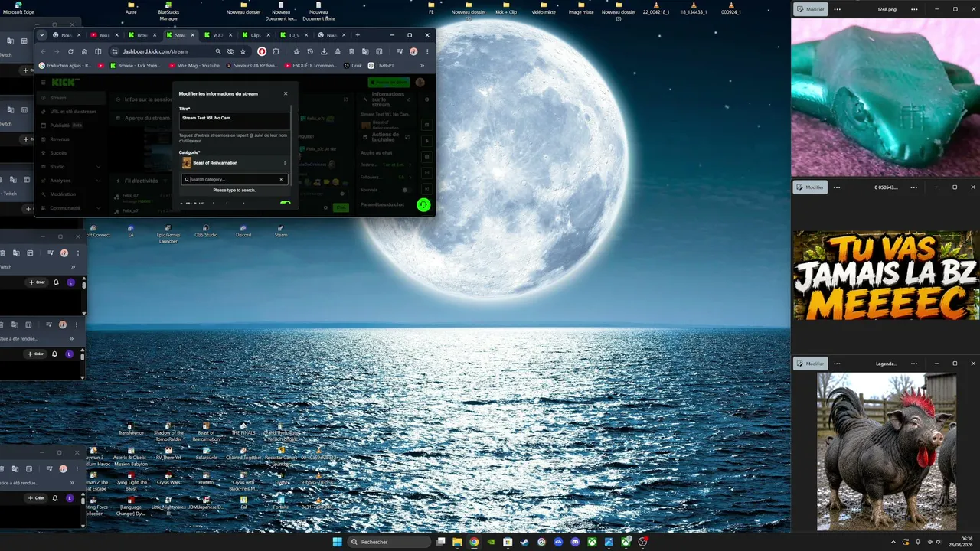Click the zoom magnifier in address bar

coord(218,51)
